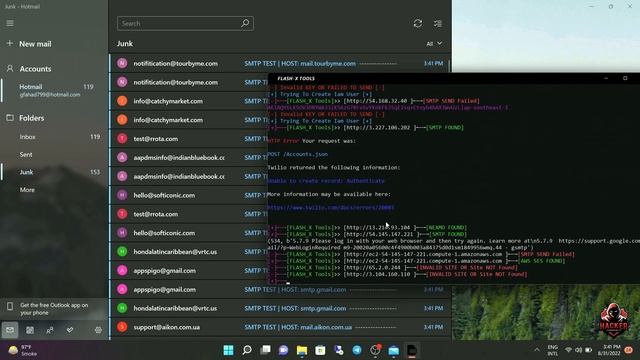Screen dimensions: 640x360
Task: Open ENG INTL language switcher
Action: click(x=553, y=350)
